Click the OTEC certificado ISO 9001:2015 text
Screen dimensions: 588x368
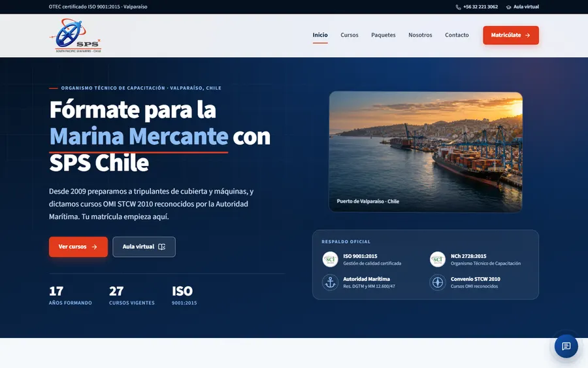pyautogui.click(x=98, y=7)
